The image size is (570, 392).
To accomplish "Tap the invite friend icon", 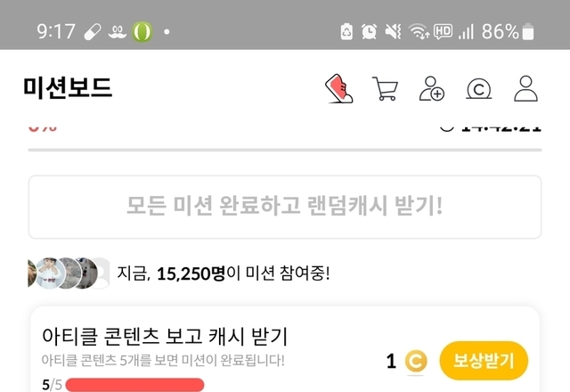I will click(x=431, y=88).
